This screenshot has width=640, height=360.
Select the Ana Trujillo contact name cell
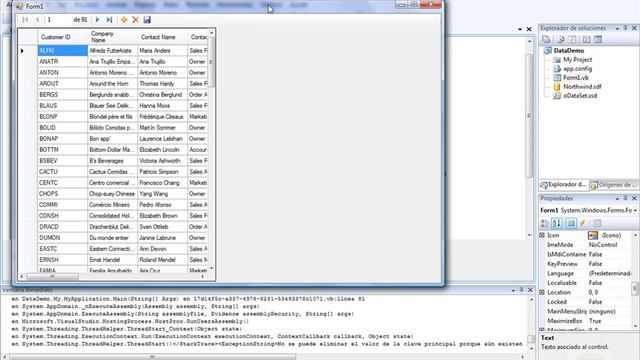pos(162,62)
